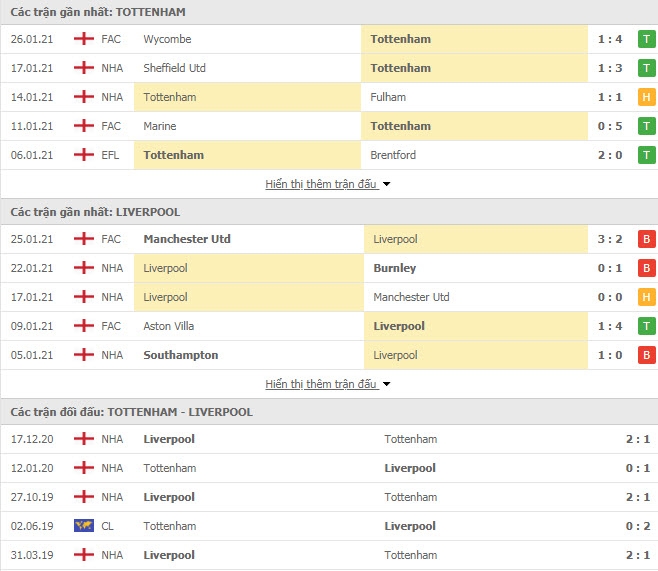Click orange H badge for Fulham match
Viewport: 658px width, 571px height.
click(646, 97)
